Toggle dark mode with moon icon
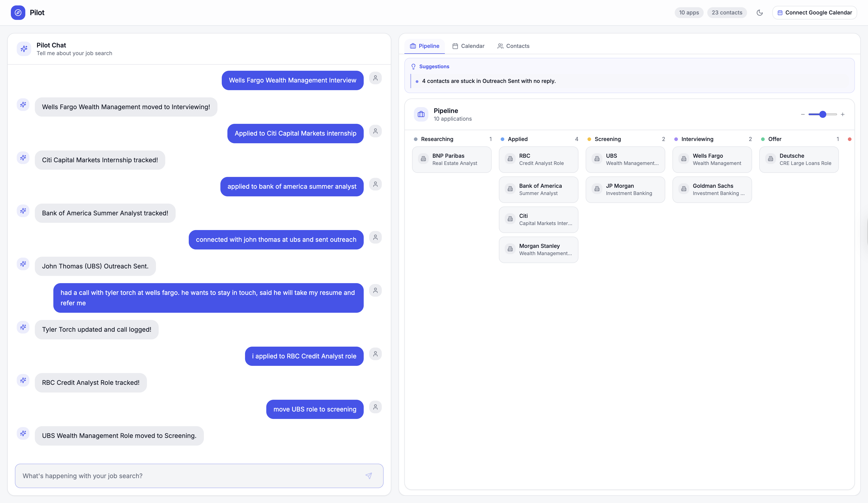868x503 pixels. pos(759,13)
